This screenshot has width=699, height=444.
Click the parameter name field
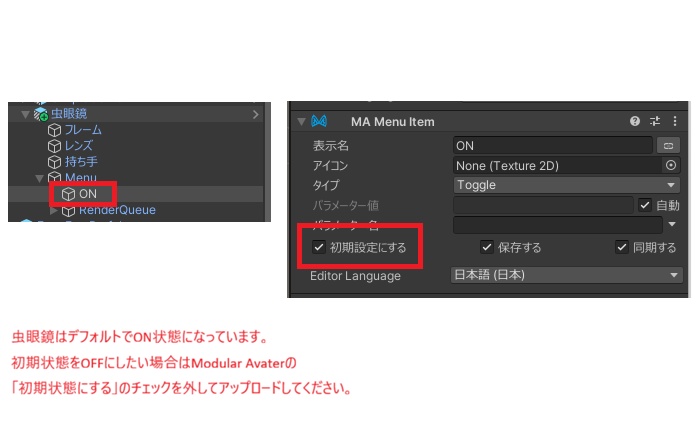pyautogui.click(x=558, y=225)
